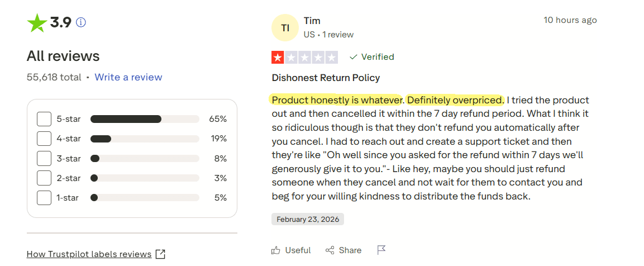The image size is (644, 266).
Task: Open How Trustpilot labels reviews link
Action: 89,254
